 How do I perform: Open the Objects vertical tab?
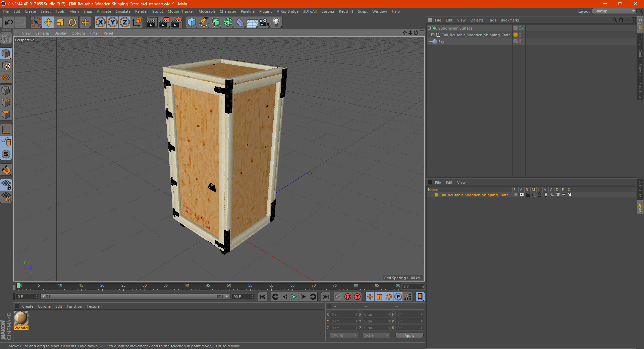pyautogui.click(x=640, y=25)
